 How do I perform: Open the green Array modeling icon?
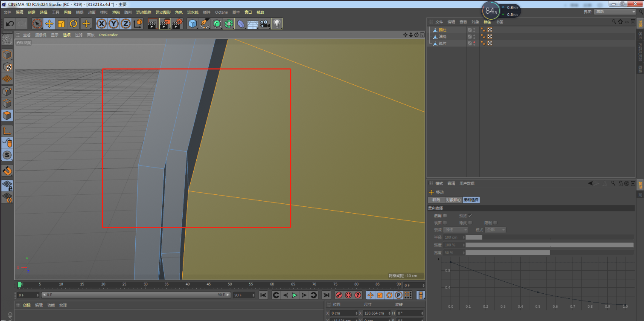(x=229, y=24)
